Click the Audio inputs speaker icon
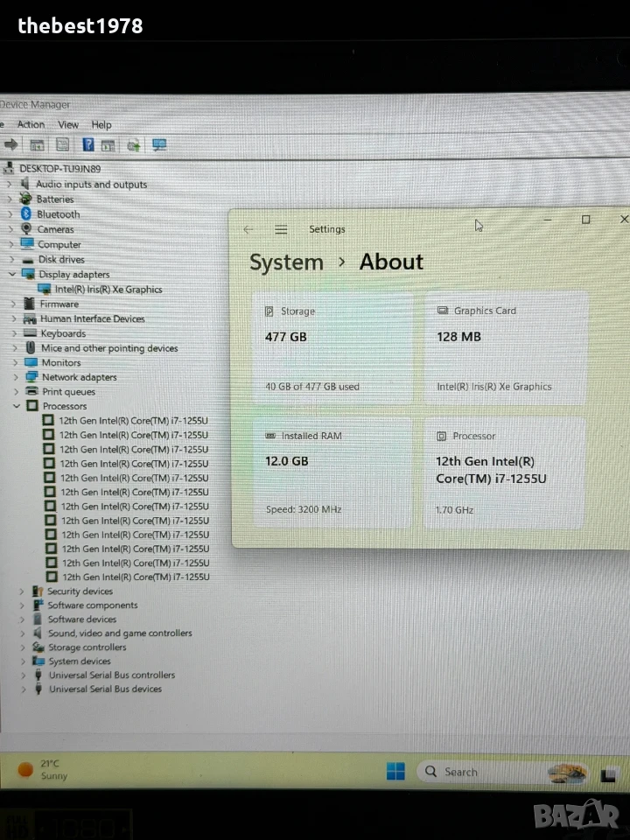The image size is (630, 840). pos(24,184)
